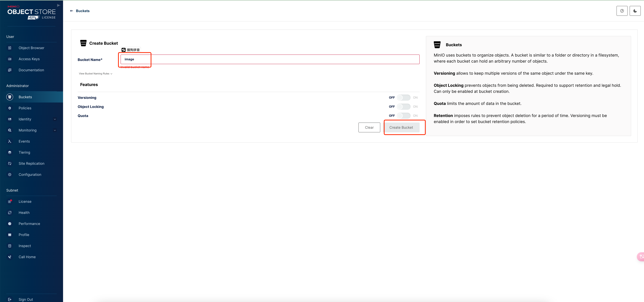Screen dimensions: 644x302
Task: Click the Bucket Name input field
Action: (x=270, y=59)
